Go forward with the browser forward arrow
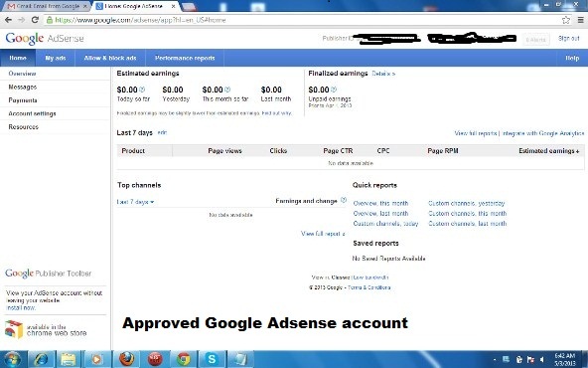This screenshot has height=368, width=588. [22, 20]
